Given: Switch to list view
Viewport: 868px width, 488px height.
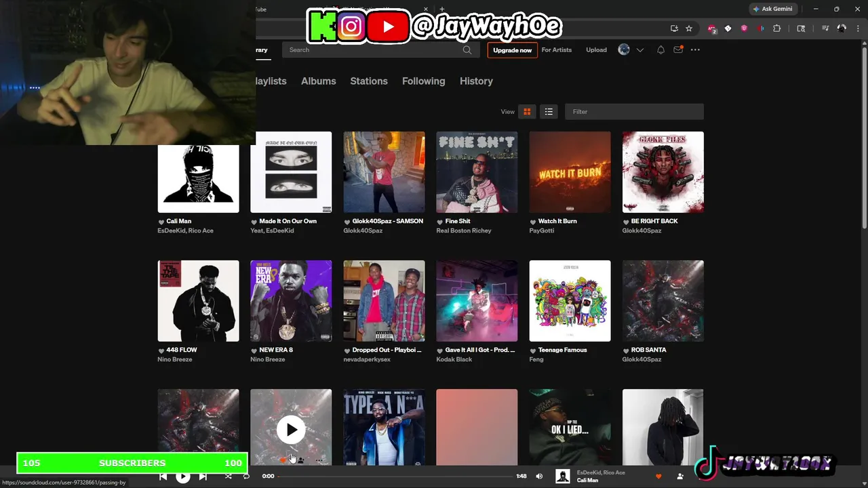Looking at the screenshot, I should point(549,112).
